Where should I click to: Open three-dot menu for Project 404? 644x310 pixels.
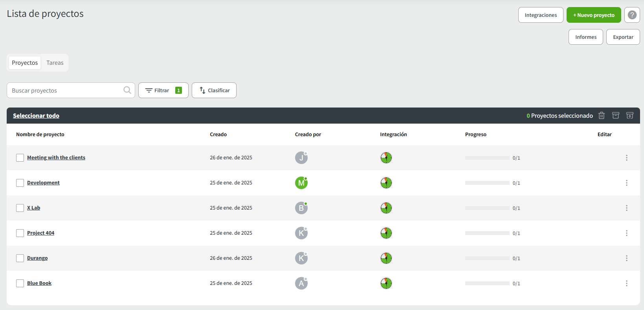[x=626, y=233]
